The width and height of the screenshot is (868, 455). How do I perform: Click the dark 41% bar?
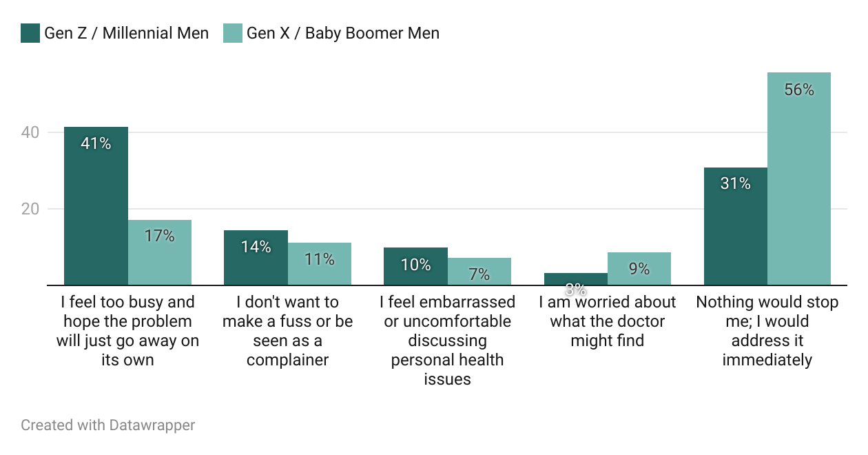tap(96, 207)
